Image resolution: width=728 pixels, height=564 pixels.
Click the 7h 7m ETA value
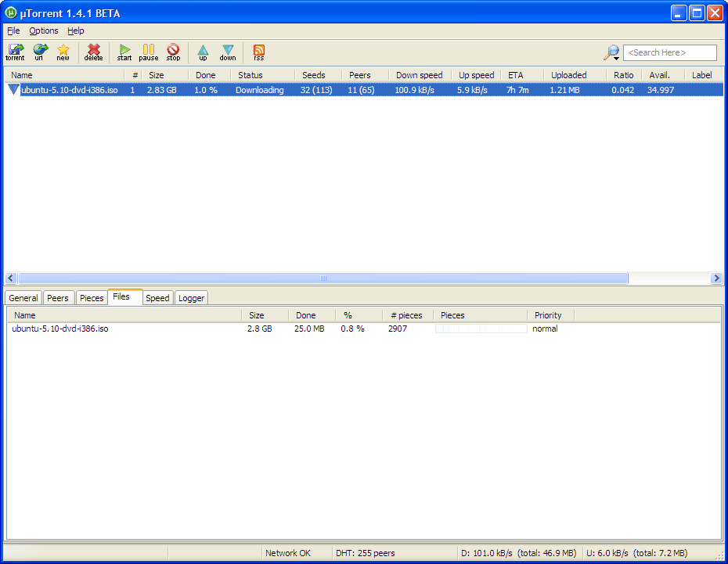tap(517, 90)
